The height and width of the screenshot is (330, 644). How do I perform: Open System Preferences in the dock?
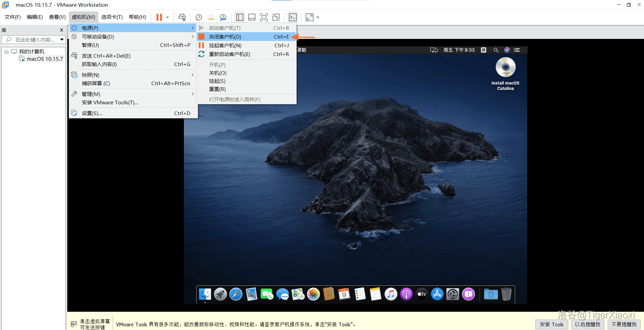(453, 294)
